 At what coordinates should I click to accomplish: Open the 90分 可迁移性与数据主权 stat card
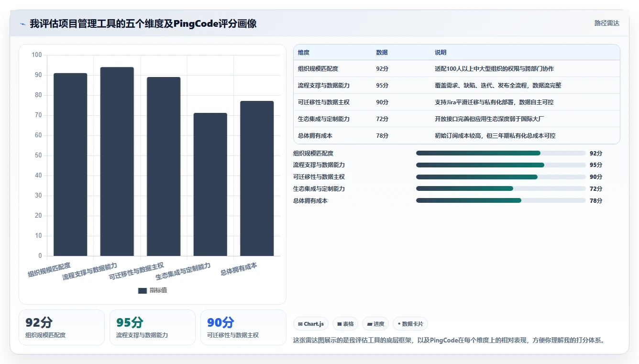pyautogui.click(x=243, y=327)
